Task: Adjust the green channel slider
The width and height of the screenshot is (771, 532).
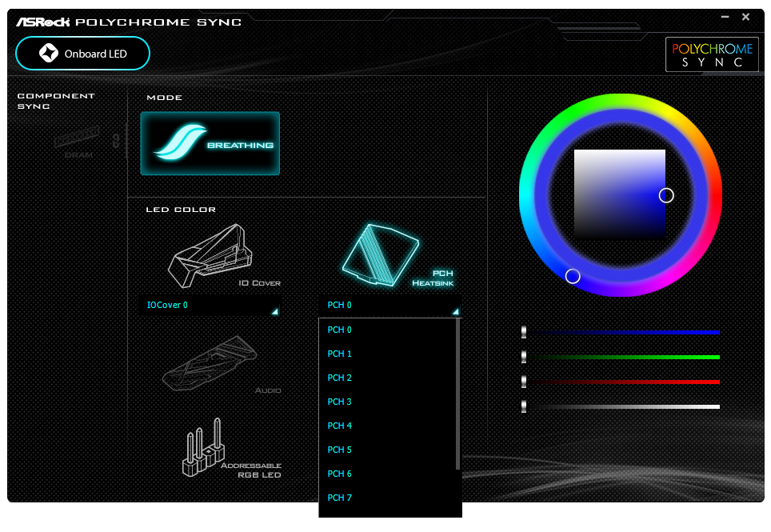Action: pyautogui.click(x=621, y=357)
